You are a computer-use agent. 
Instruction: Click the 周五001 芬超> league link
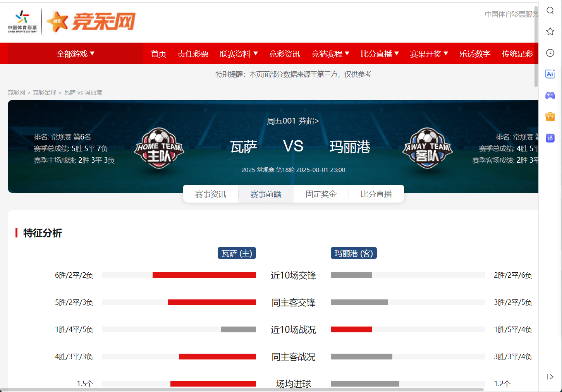293,121
